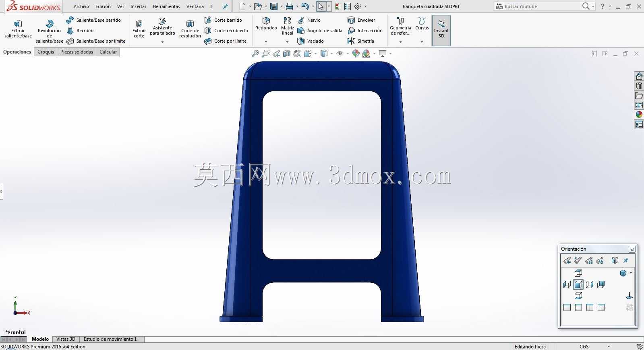Toggle the Instant 3D button

[441, 31]
